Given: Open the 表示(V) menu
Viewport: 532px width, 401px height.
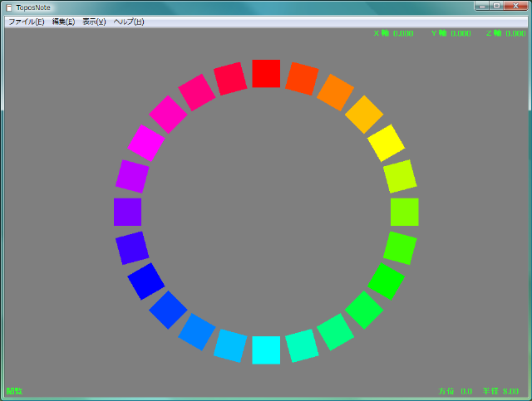Looking at the screenshot, I should 94,22.
